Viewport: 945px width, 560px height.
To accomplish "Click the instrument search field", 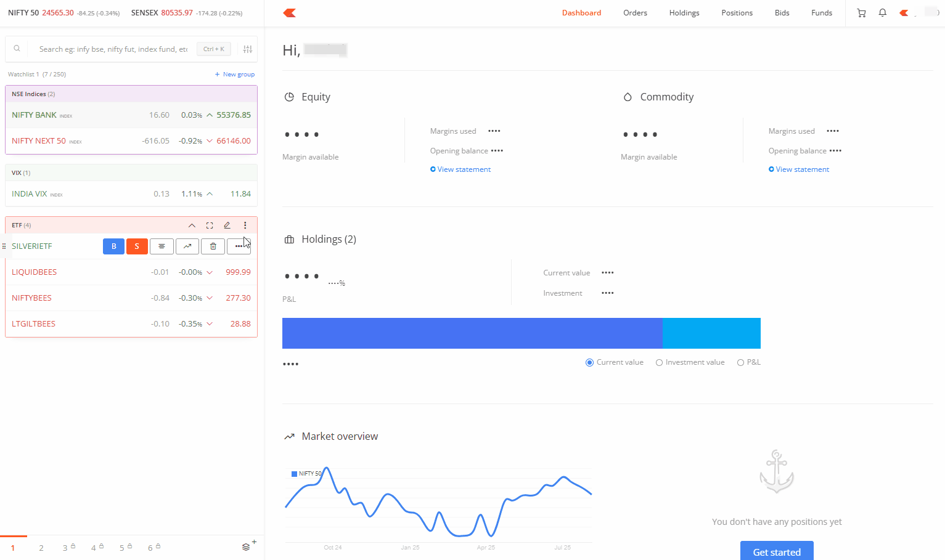I will click(113, 49).
